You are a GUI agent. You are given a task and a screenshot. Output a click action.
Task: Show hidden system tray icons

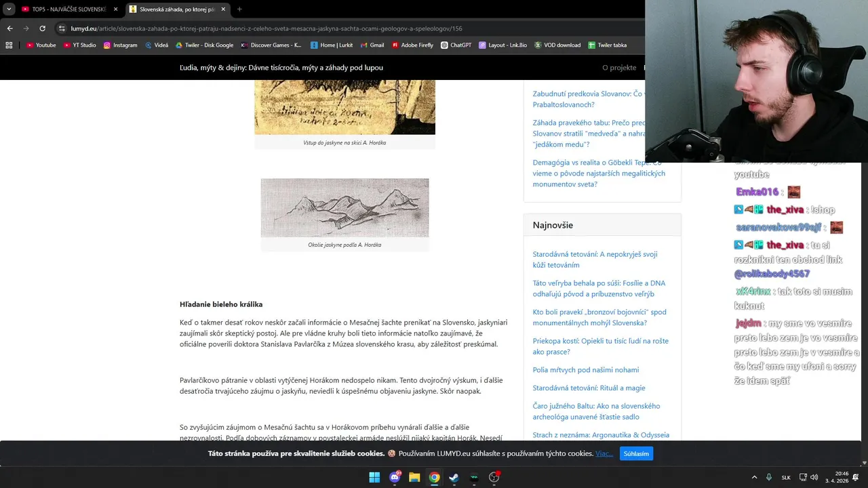(x=754, y=477)
